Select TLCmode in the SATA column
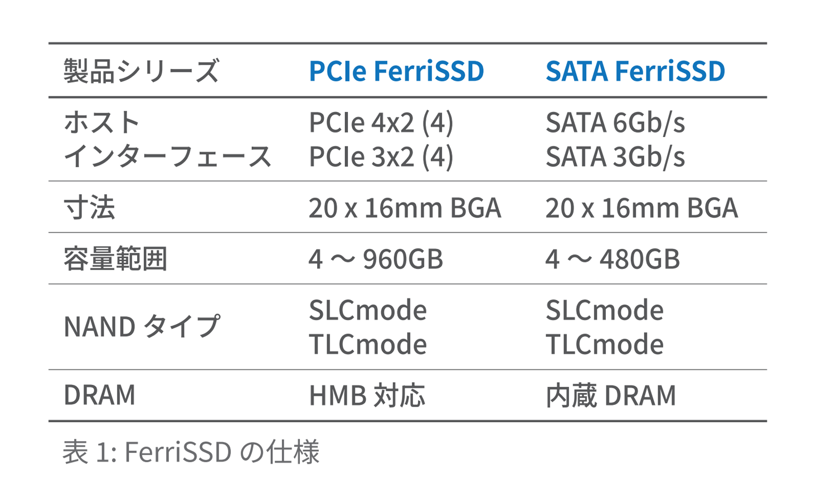The height and width of the screenshot is (504, 836). click(604, 344)
